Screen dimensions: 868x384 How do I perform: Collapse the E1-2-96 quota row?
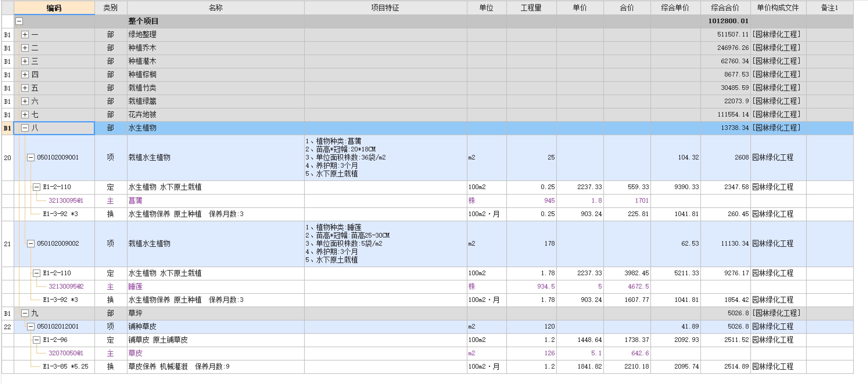click(36, 340)
